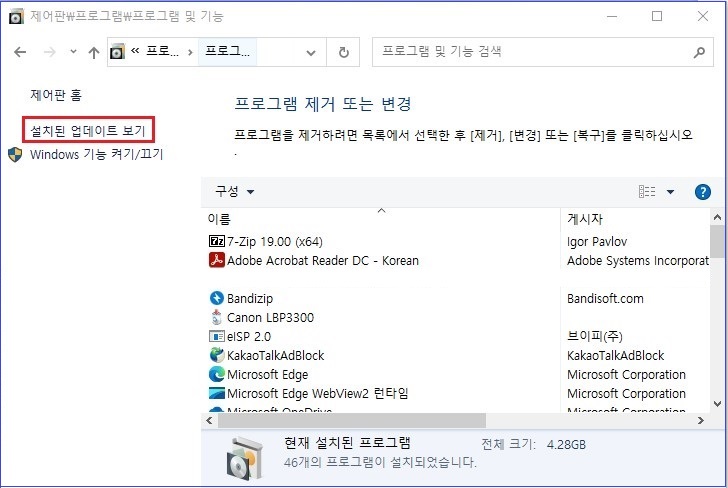728x488 pixels.
Task: Click the Control Panel icon in address bar
Action: [x=117, y=52]
